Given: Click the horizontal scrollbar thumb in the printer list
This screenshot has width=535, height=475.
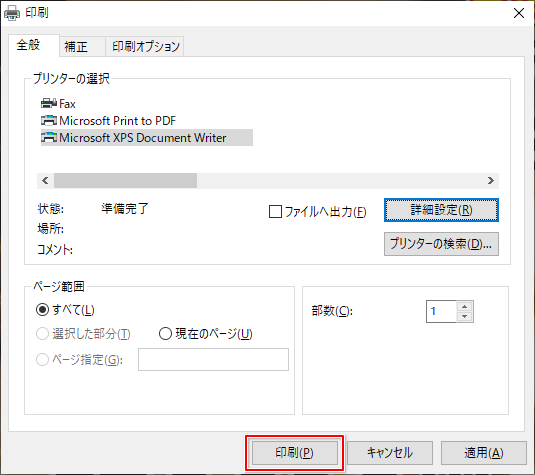Looking at the screenshot, I should point(125,181).
